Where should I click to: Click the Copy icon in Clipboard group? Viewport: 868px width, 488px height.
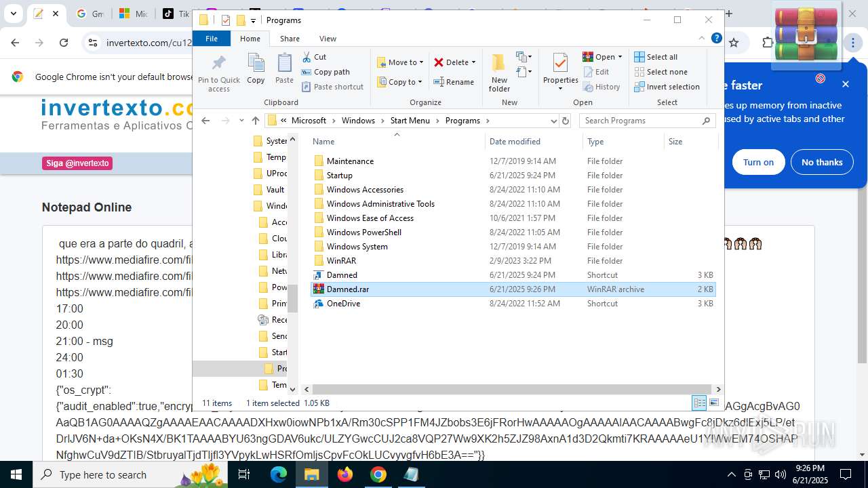(x=256, y=69)
